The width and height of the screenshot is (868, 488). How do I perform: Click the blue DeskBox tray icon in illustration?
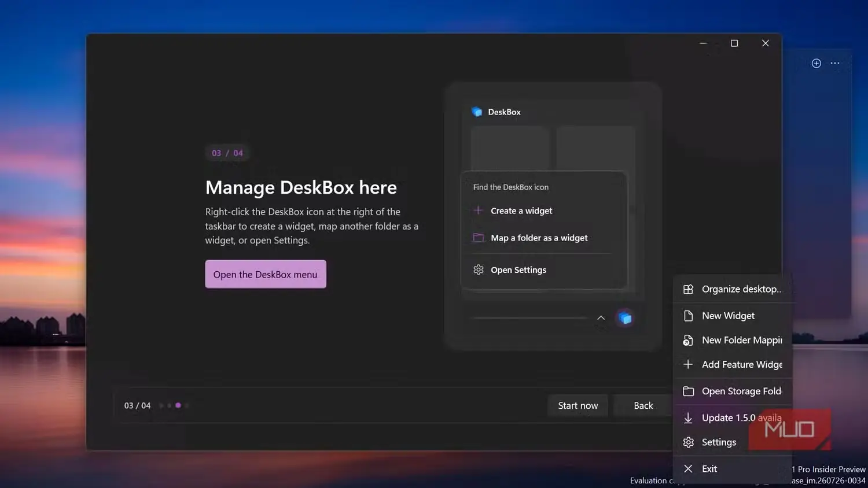(625, 318)
